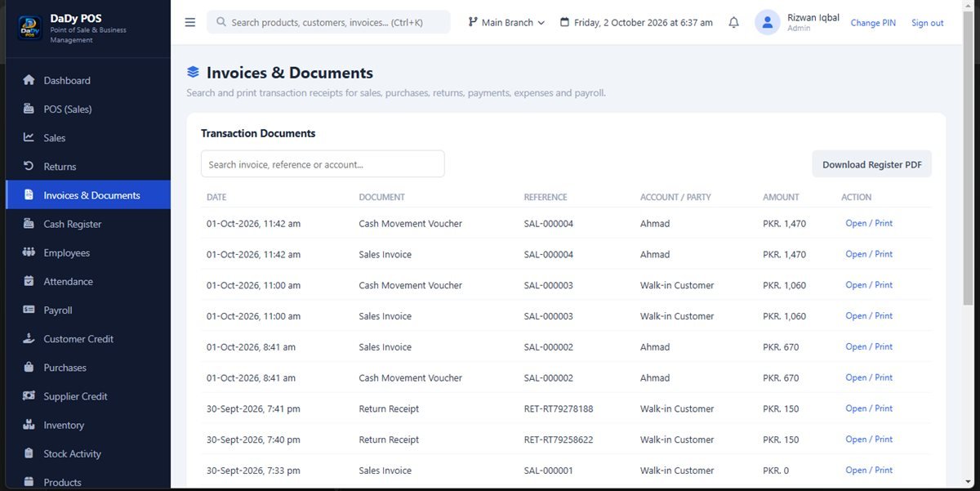
Task: Click reference RET-RT79278188 cell
Action: point(559,408)
